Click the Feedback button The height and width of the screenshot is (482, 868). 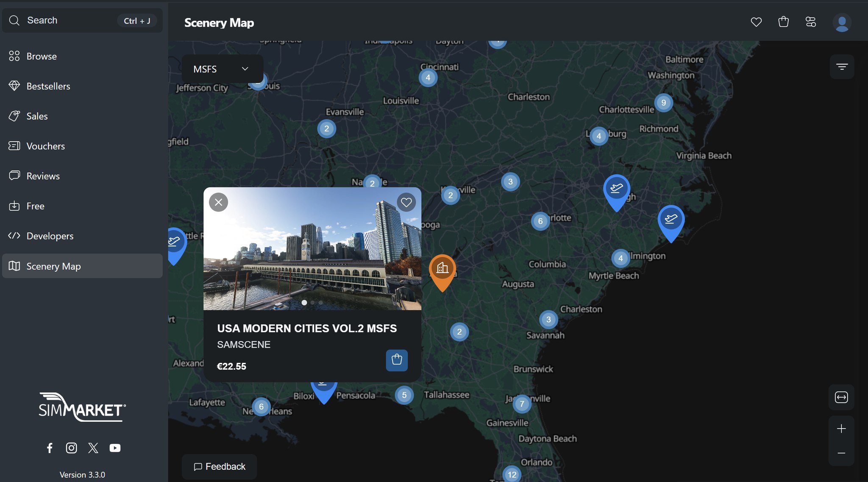[220, 466]
